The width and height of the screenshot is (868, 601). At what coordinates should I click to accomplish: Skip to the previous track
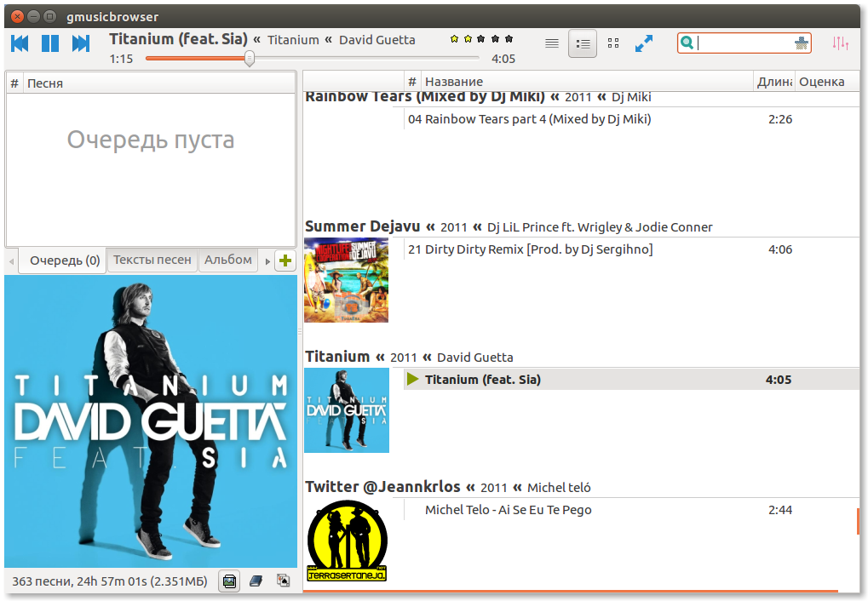(x=20, y=43)
